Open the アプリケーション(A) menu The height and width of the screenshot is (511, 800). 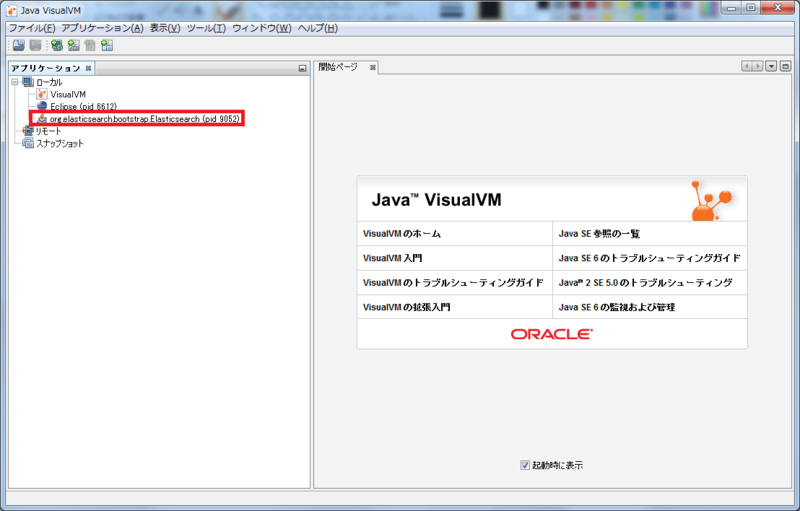103,28
